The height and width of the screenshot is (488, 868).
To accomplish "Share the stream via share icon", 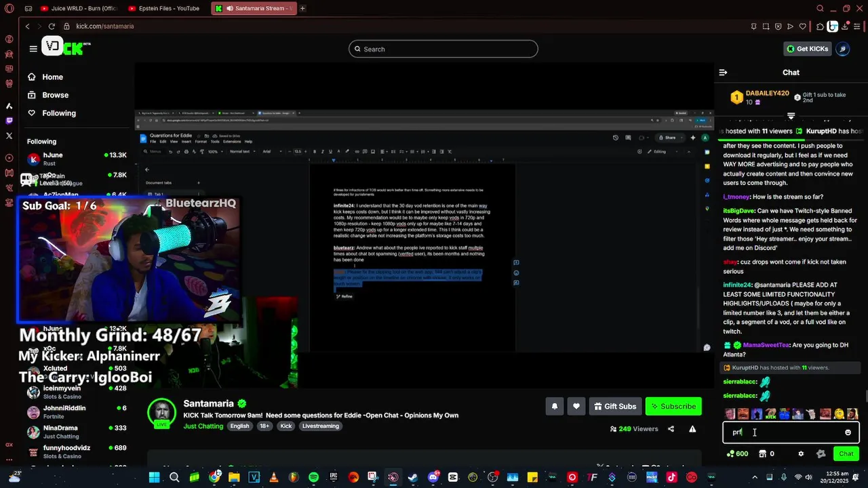I will click(x=671, y=429).
